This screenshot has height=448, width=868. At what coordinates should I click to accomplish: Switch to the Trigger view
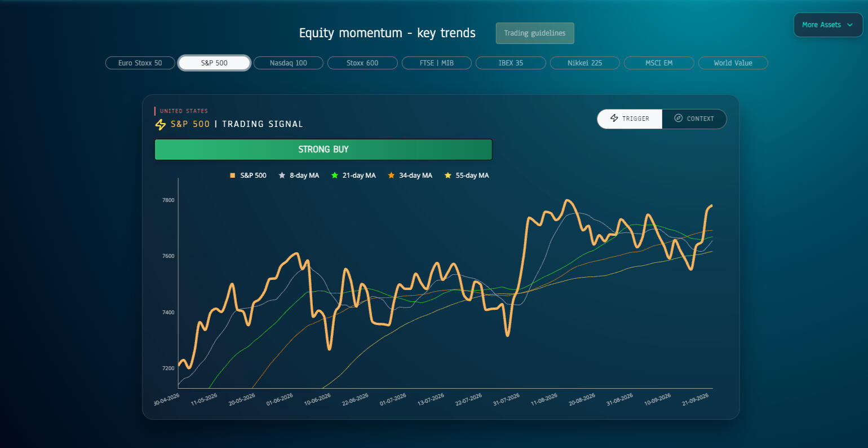(630, 118)
